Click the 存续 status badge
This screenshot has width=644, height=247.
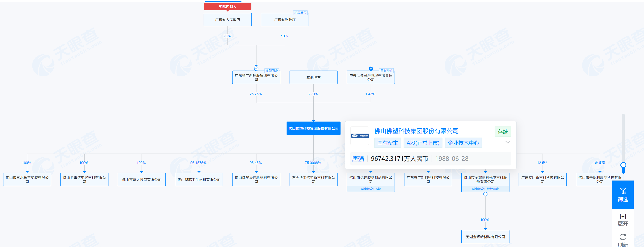[x=502, y=132]
